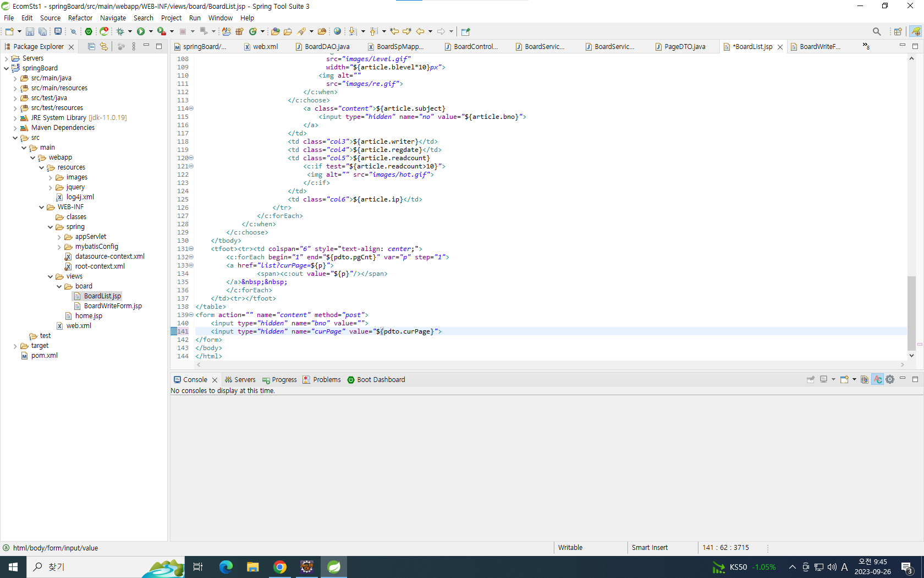Select BoardWriteForm.jsp in the tree
The width and height of the screenshot is (924, 578).
click(113, 306)
